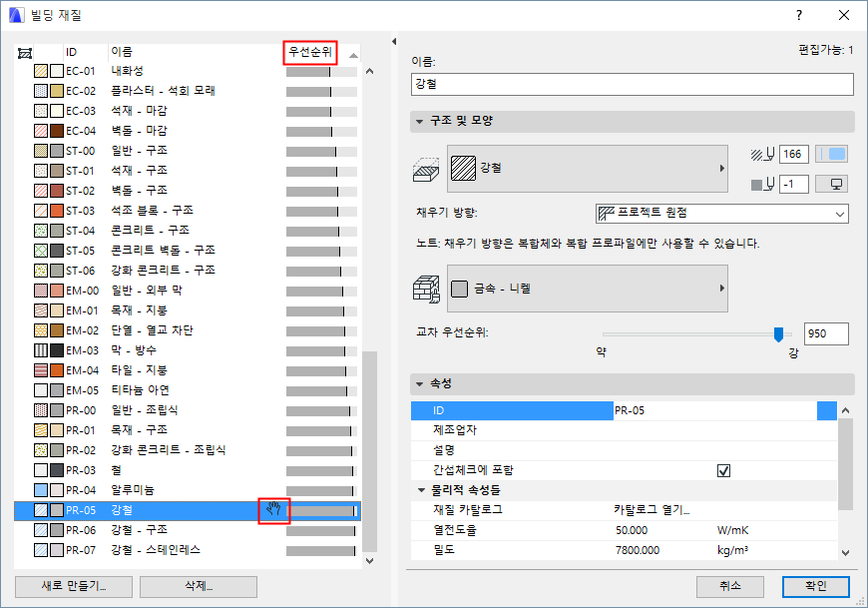Click the fill pattern icon of ST-04
The image size is (868, 608).
[41, 231]
